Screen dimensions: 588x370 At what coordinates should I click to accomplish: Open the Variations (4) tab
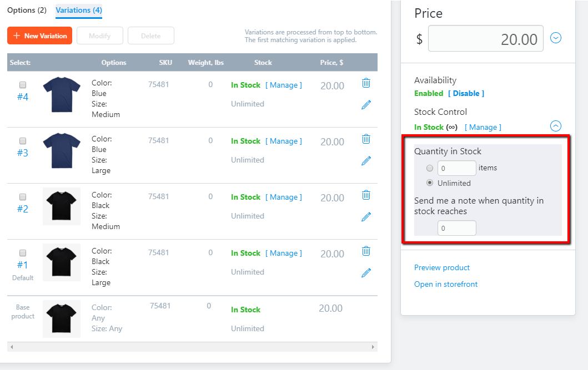(x=79, y=10)
